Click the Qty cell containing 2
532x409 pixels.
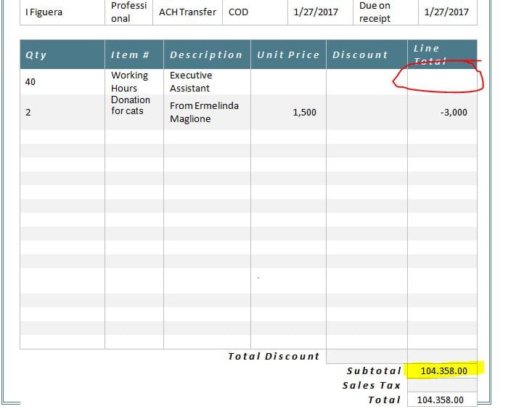click(x=62, y=113)
